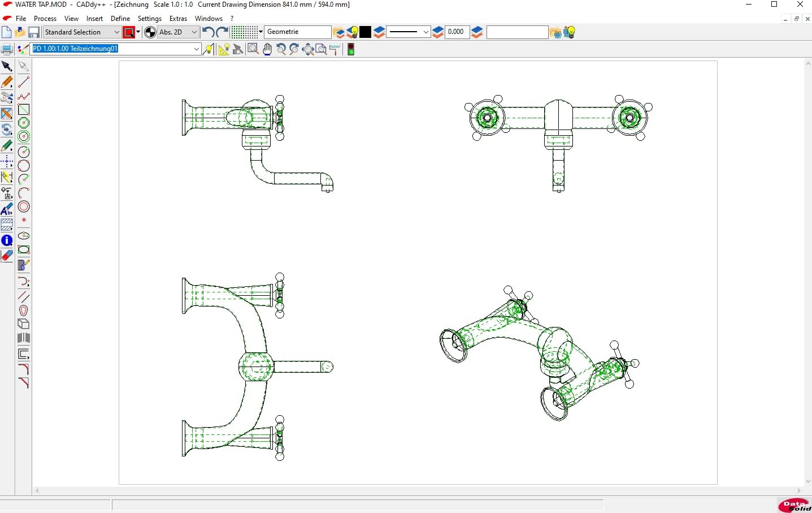Open the Extras menu
812x513 pixels.
pos(178,19)
